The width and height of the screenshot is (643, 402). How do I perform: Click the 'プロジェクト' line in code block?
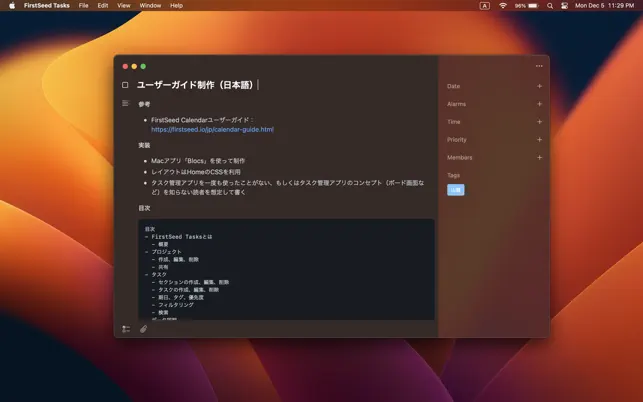166,252
